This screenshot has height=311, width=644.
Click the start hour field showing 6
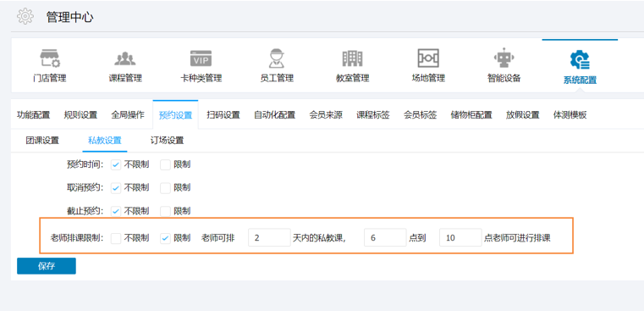[385, 237]
